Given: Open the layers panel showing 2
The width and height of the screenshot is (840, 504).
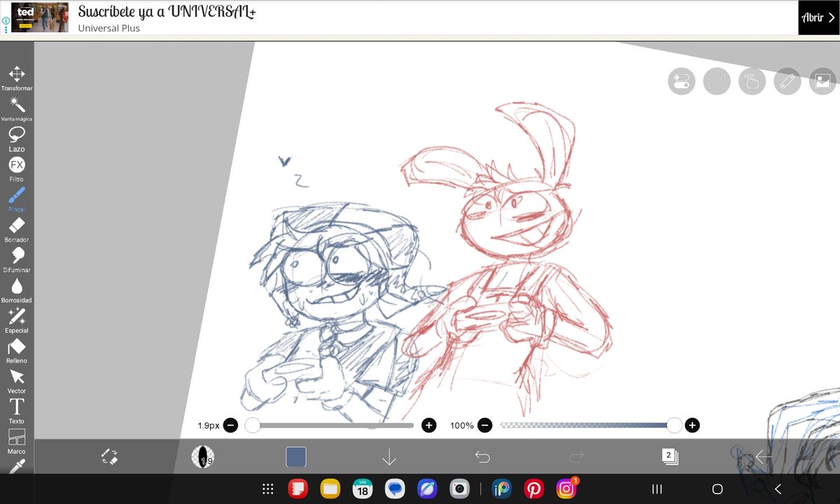Looking at the screenshot, I should click(x=670, y=457).
